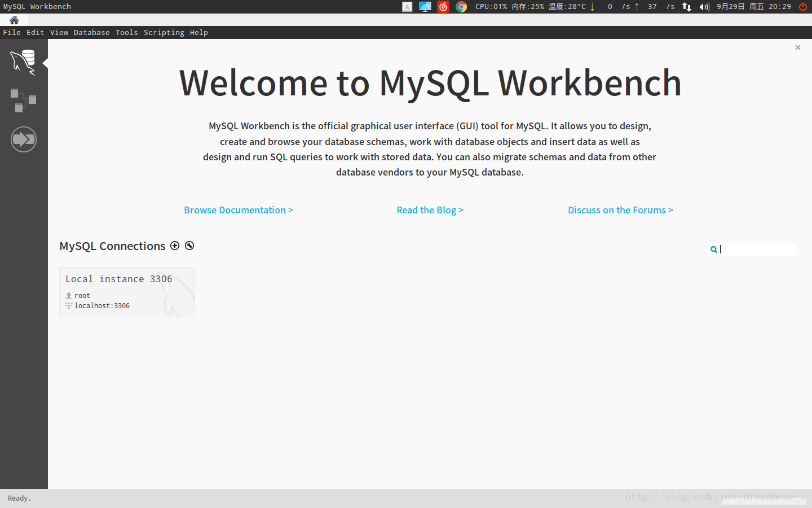
Task: Open the Home tab icon
Action: coord(14,20)
